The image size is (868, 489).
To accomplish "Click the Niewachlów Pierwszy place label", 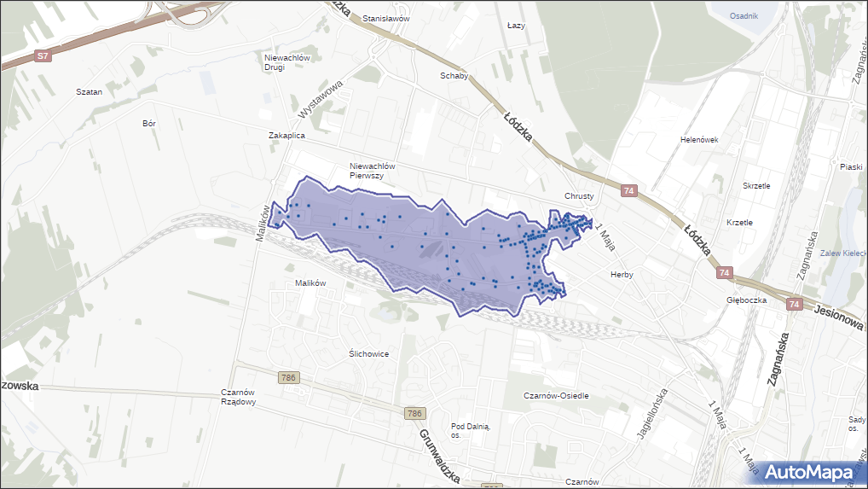I will [x=373, y=171].
